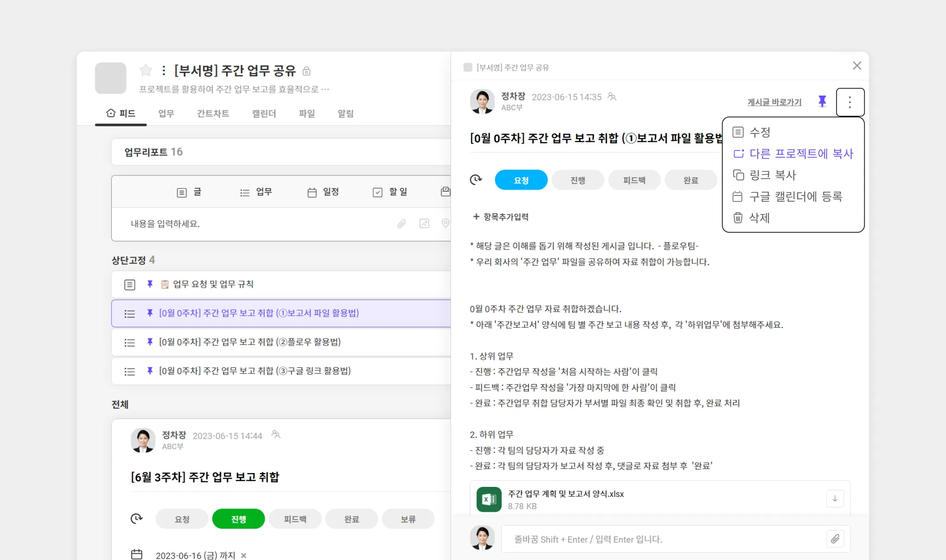The image size is (946, 560).
Task: Unpin post with blue pin icon
Action: [822, 101]
